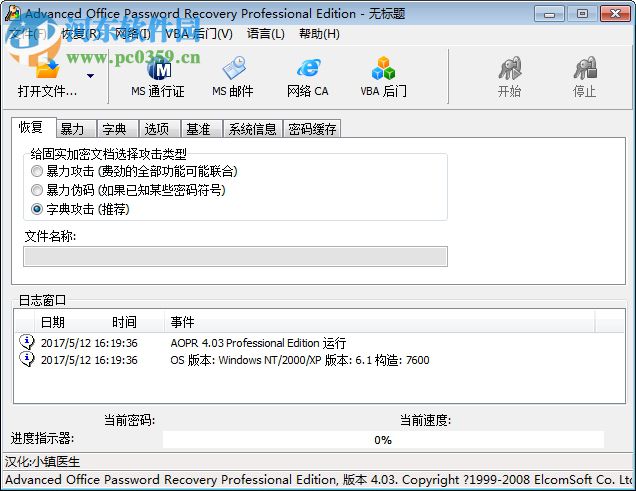Open the 语言(L) menu

266,34
